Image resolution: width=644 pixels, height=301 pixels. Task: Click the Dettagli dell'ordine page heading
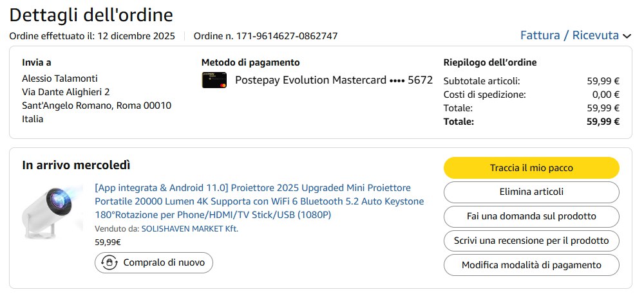[91, 15]
